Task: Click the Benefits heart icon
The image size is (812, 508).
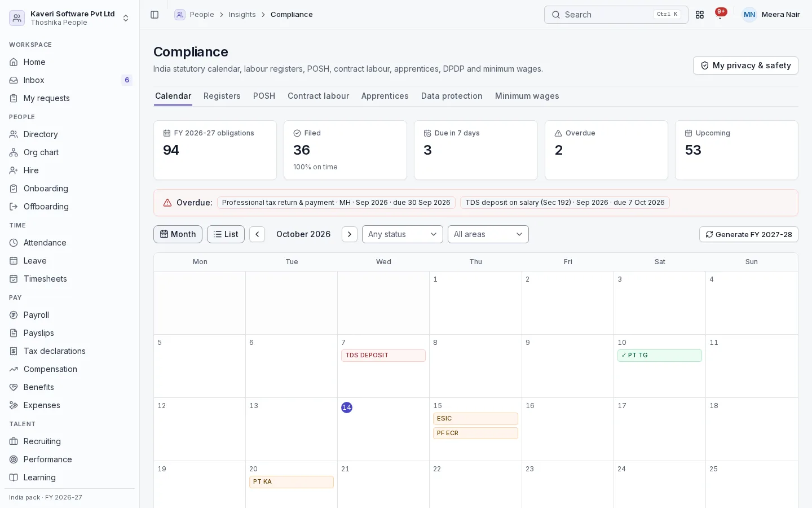Action: (14, 387)
